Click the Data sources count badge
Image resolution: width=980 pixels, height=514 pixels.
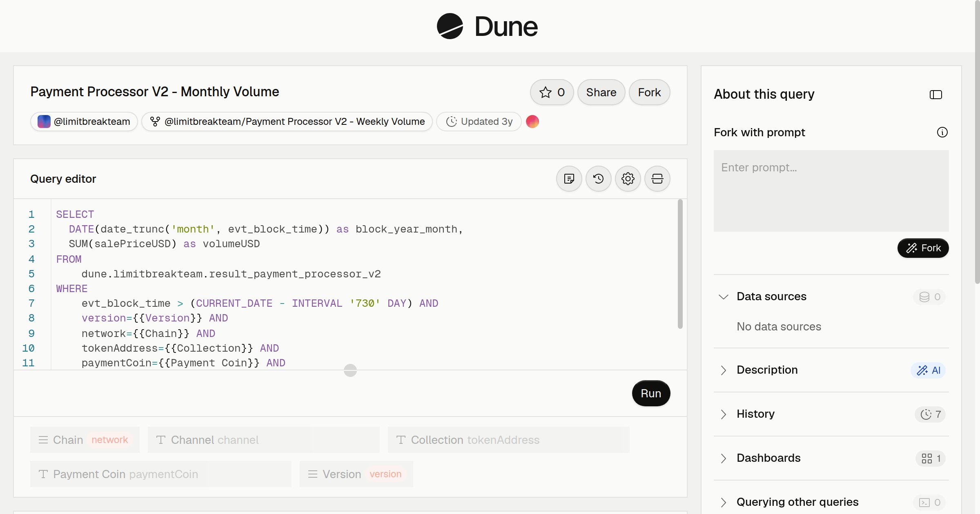click(929, 297)
